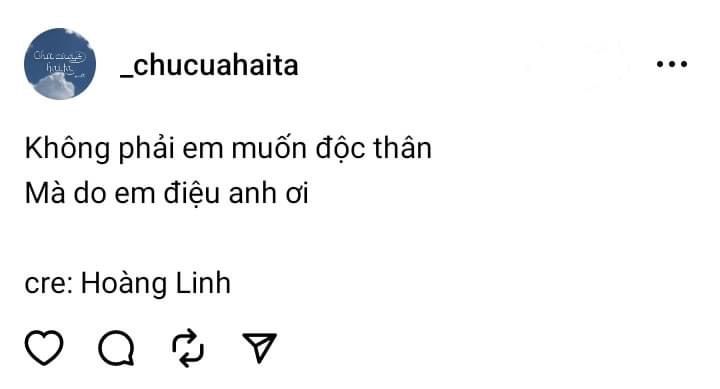Expand post options with the ellipsis
The image size is (720, 389).
672,64
